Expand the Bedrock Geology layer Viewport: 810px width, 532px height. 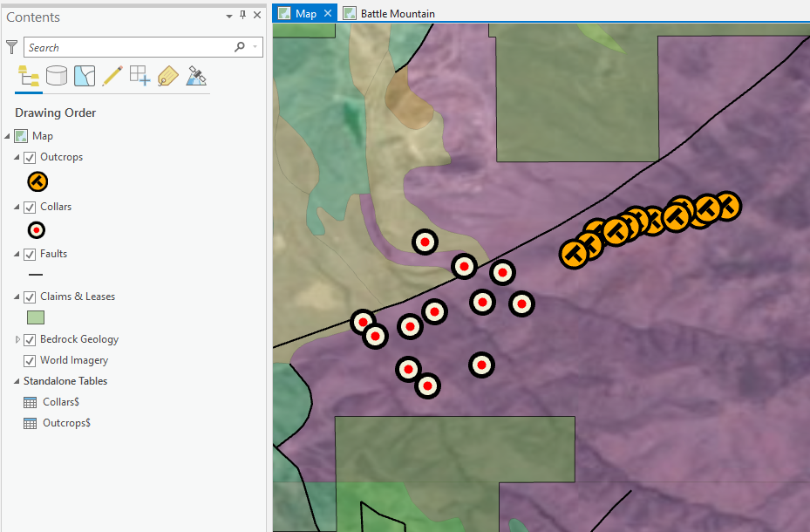pos(17,339)
